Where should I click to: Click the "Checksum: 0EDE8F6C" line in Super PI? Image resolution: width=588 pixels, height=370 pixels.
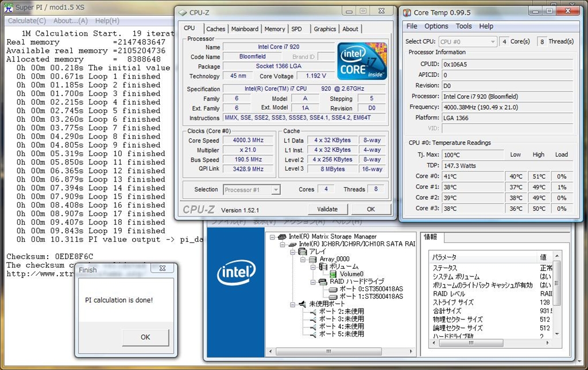(50, 257)
